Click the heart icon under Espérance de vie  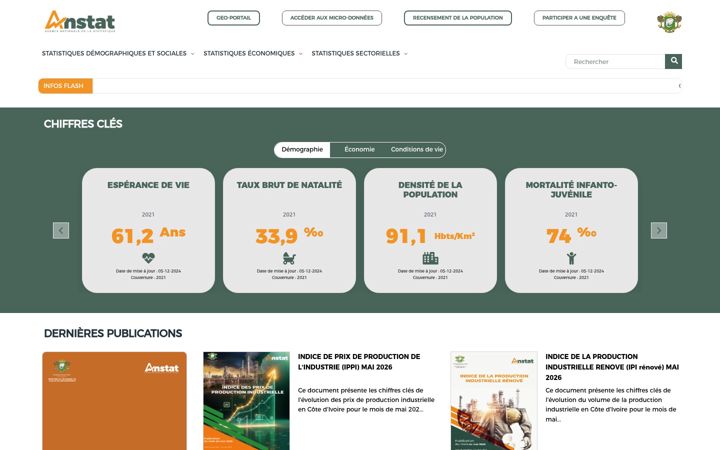tap(148, 258)
